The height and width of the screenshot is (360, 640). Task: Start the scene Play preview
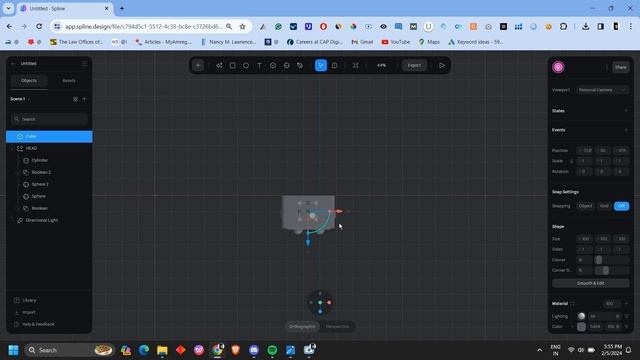442,65
